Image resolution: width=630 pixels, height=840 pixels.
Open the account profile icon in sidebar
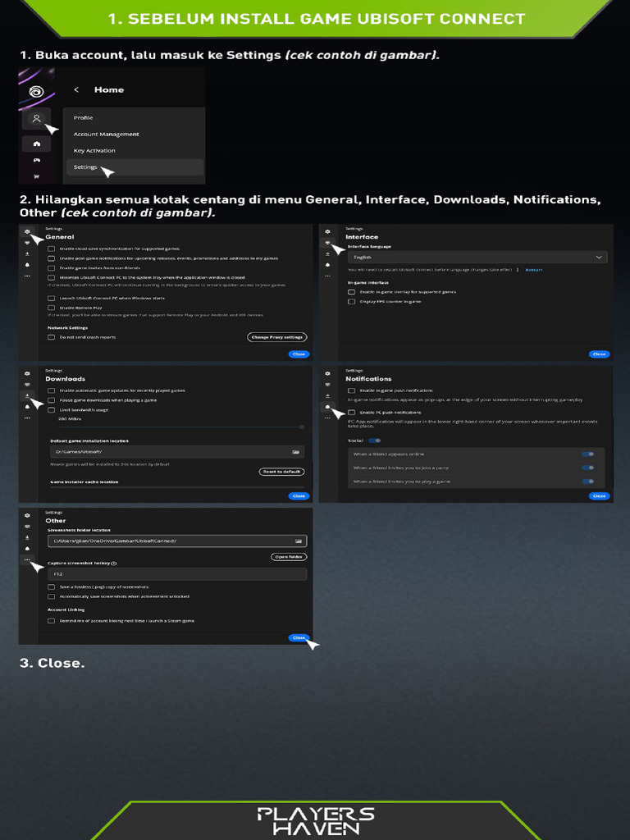click(x=36, y=118)
